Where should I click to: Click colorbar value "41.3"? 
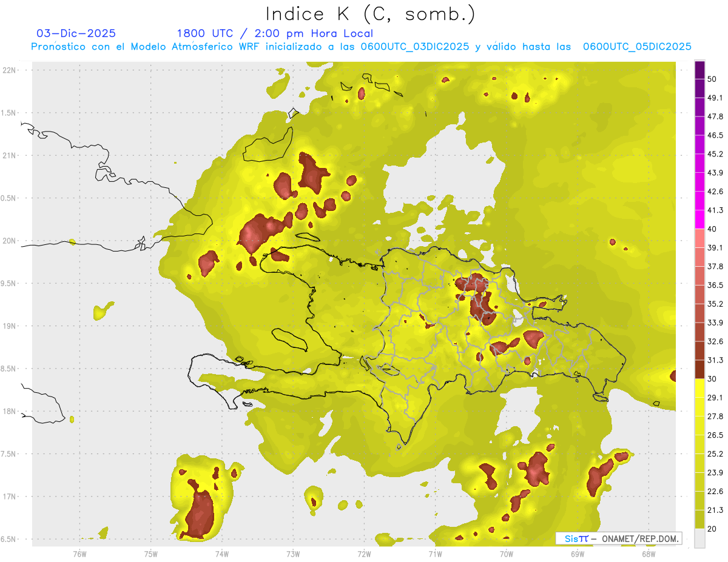pyautogui.click(x=715, y=210)
